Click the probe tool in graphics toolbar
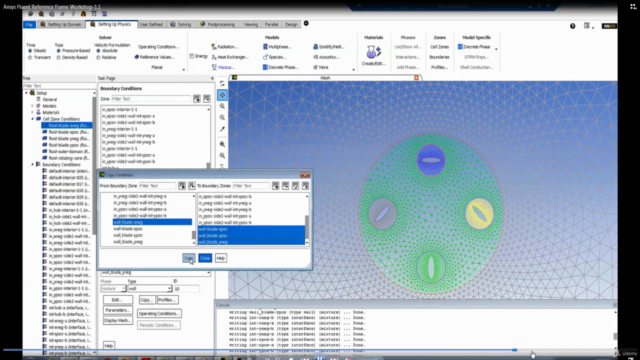The height and width of the screenshot is (360, 640). 222,129
